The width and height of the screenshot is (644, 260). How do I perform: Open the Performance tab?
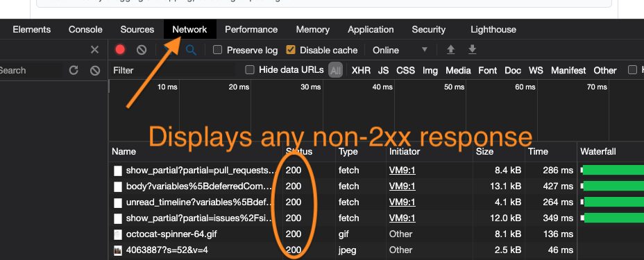pos(251,30)
